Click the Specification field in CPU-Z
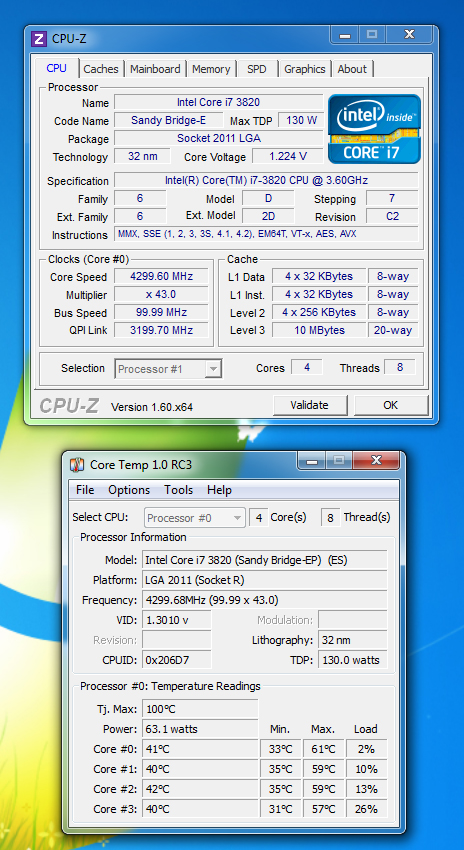 [266, 180]
